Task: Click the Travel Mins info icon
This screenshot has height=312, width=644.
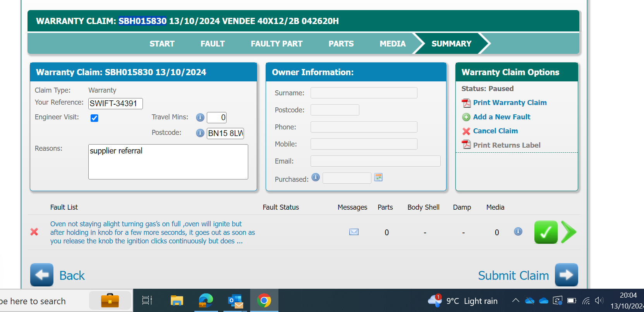Action: (x=200, y=117)
